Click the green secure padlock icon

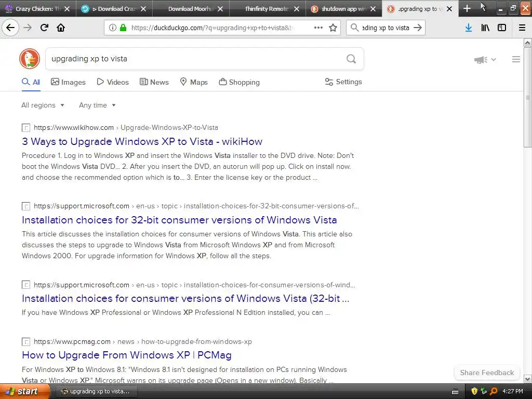point(123,28)
